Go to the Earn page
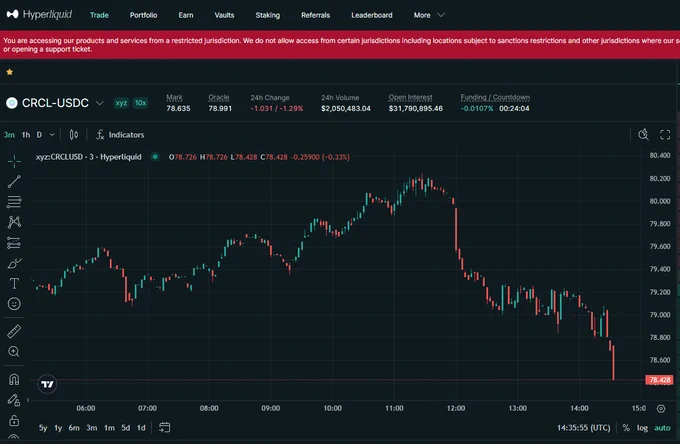680x444 pixels. tap(186, 15)
